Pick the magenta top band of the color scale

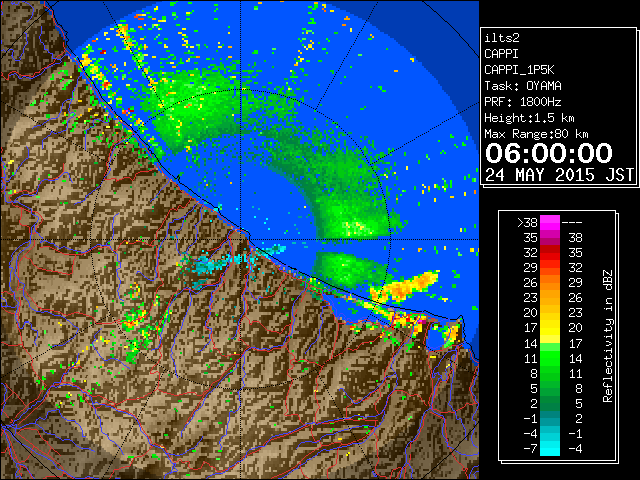(550, 222)
